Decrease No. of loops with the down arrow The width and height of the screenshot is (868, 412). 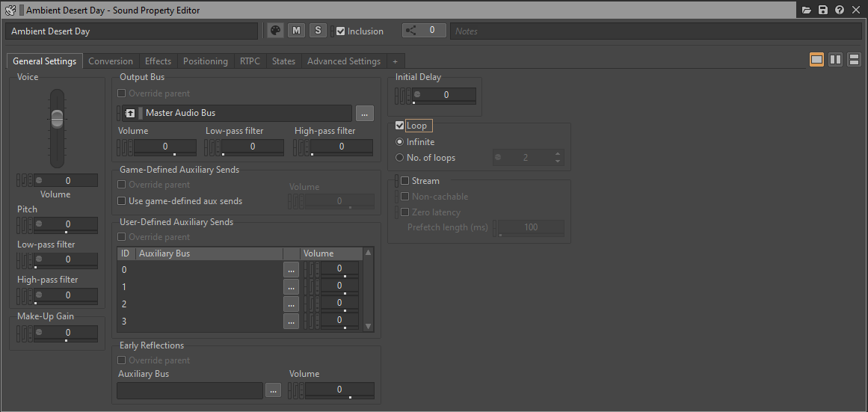(558, 162)
